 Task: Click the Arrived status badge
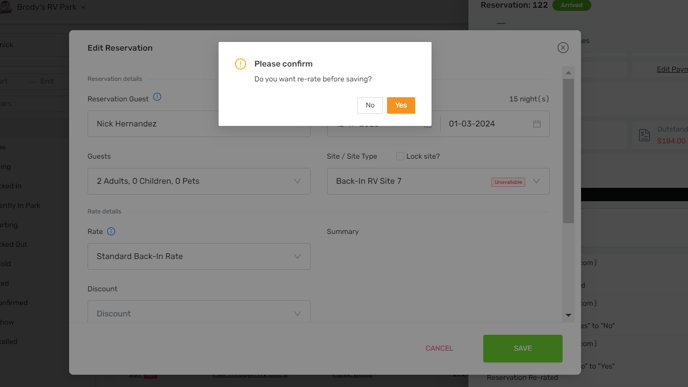(571, 5)
